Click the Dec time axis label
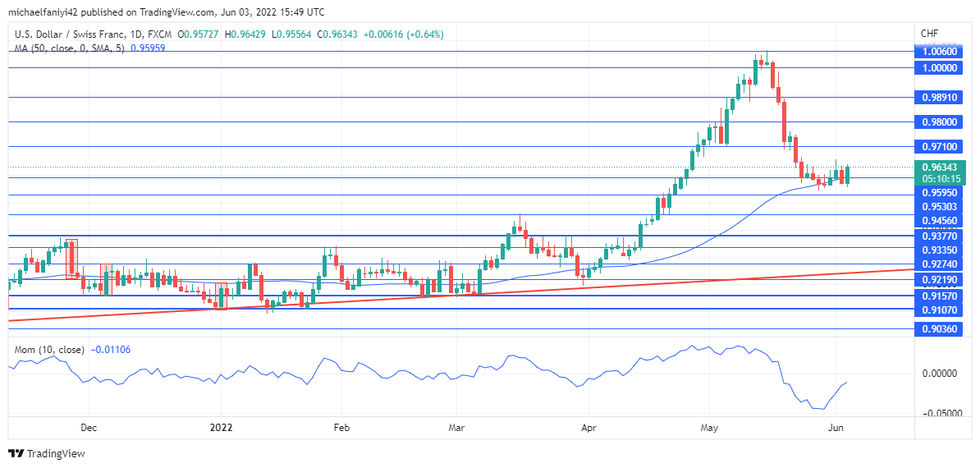Image resolution: width=980 pixels, height=468 pixels. coord(89,429)
